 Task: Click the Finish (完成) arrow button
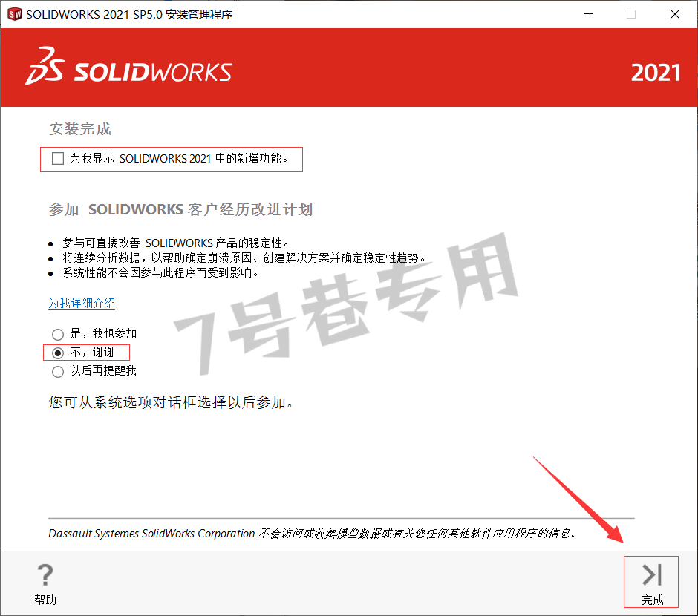coord(652,582)
